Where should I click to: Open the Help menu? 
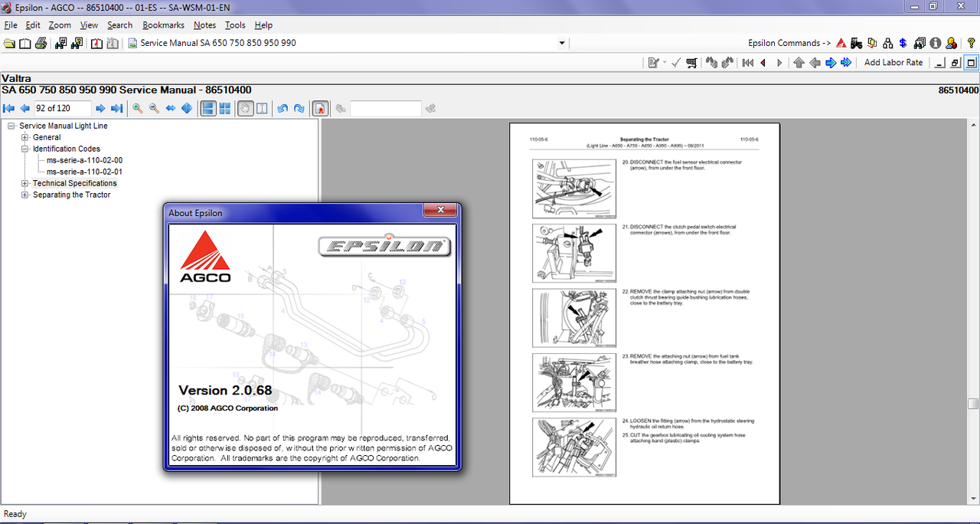click(263, 25)
